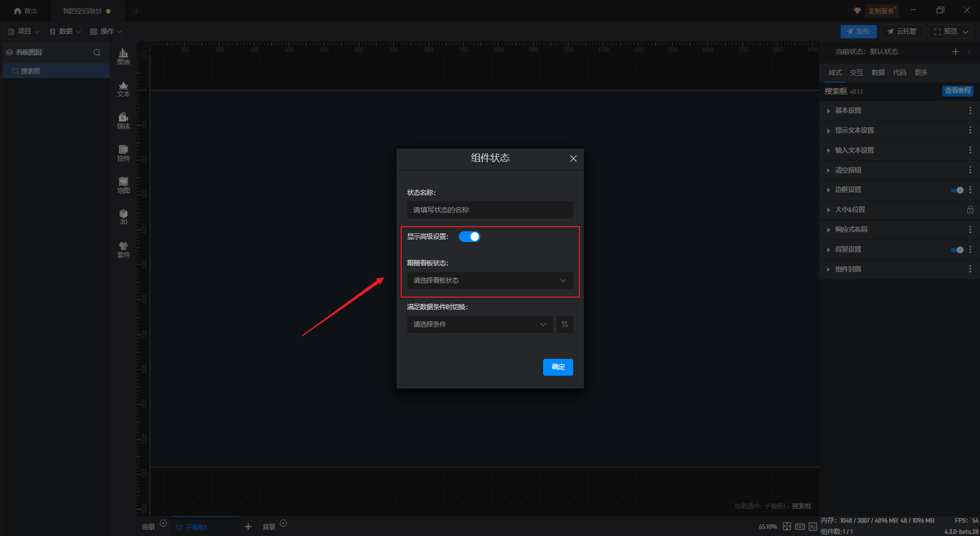Open the 图表 (chart) component category
This screenshot has width=980, height=536.
point(124,57)
